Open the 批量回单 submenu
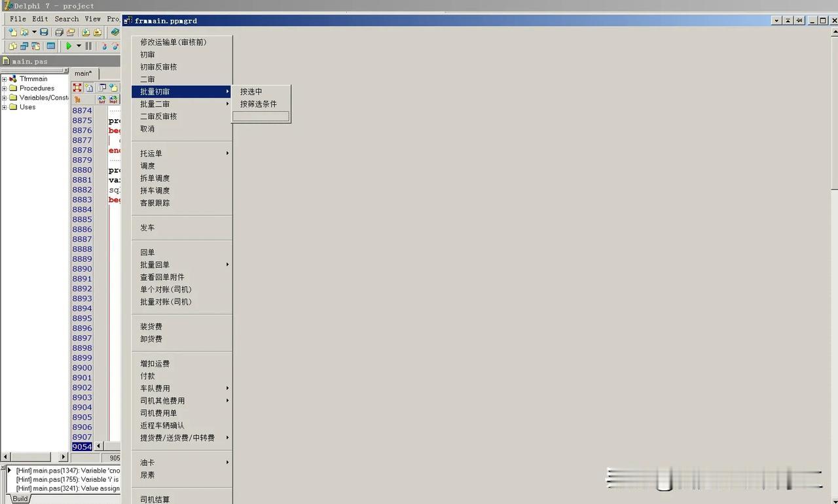Viewport: 838px width, 504px height. 182,264
